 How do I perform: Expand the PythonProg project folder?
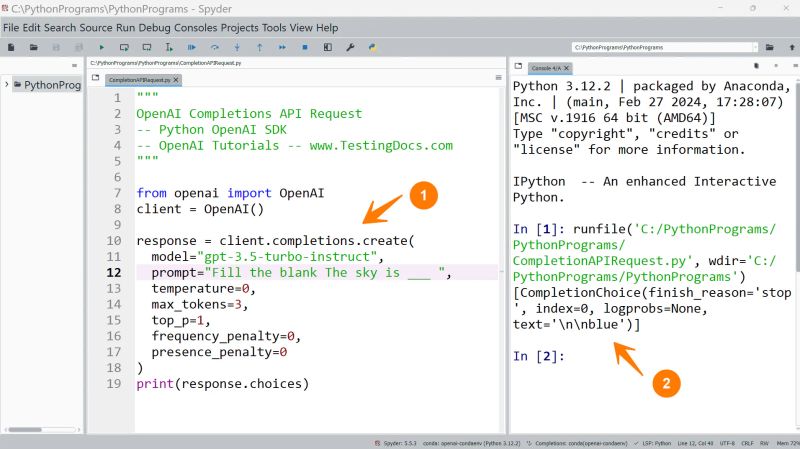pyautogui.click(x=7, y=85)
